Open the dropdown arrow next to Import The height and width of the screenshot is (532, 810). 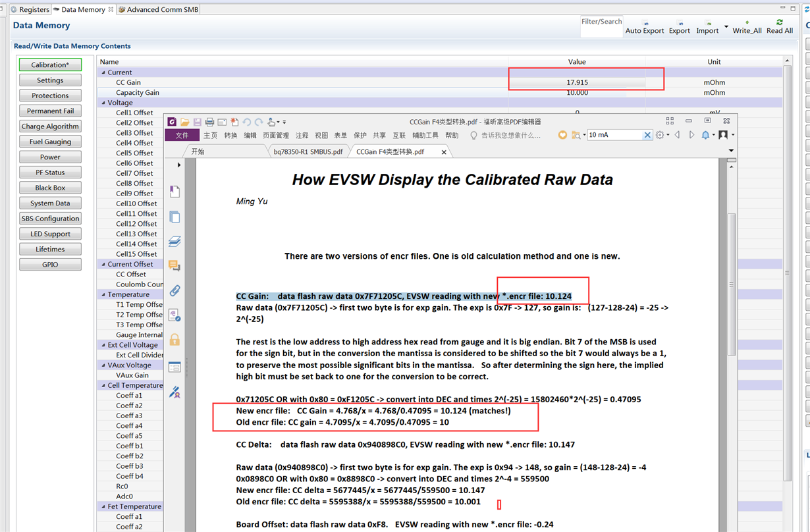pyautogui.click(x=726, y=28)
